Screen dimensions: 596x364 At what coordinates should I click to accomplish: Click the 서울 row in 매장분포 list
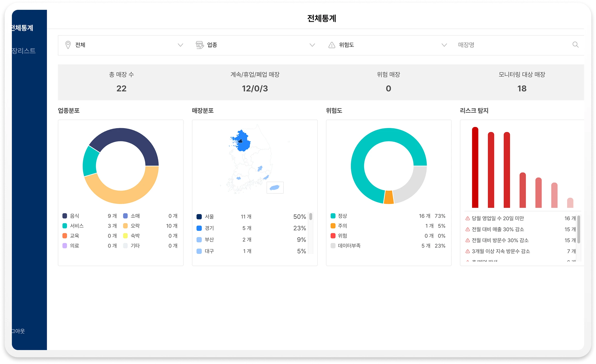[x=209, y=217]
